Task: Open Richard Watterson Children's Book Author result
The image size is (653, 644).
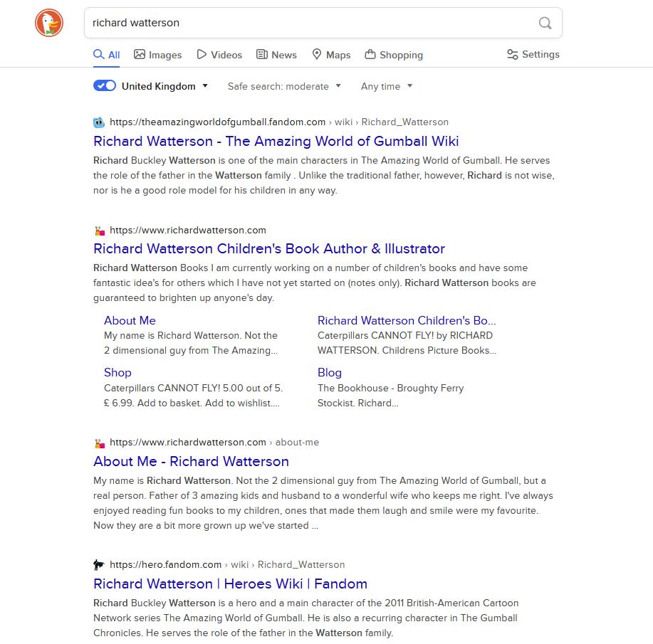Action: (x=268, y=248)
